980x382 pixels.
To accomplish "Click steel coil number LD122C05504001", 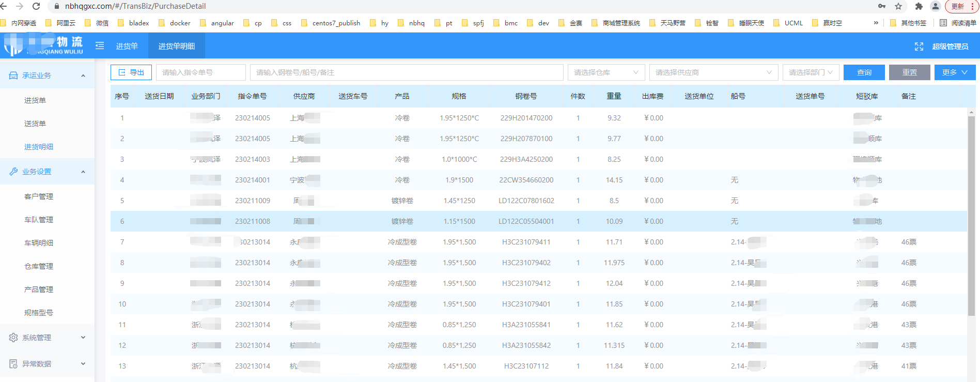I will tap(526, 221).
